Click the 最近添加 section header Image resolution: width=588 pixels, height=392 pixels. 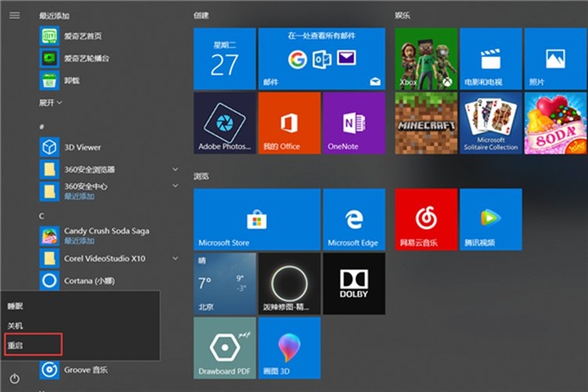[x=54, y=16]
